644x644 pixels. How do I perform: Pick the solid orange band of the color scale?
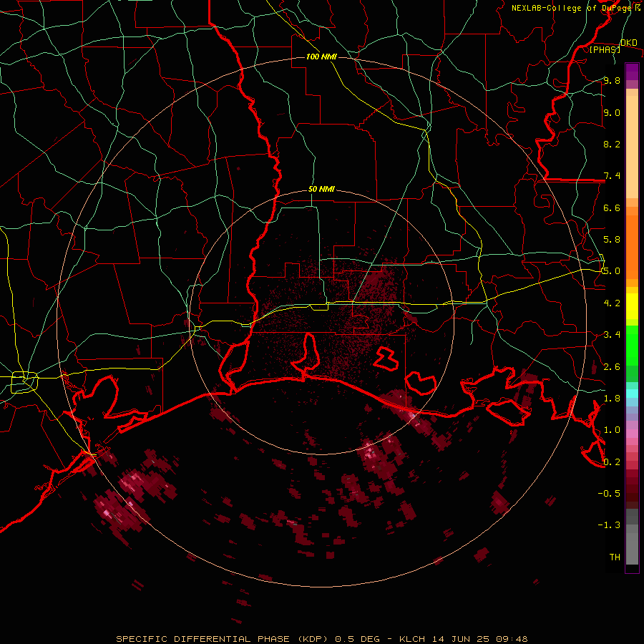[x=632, y=247]
